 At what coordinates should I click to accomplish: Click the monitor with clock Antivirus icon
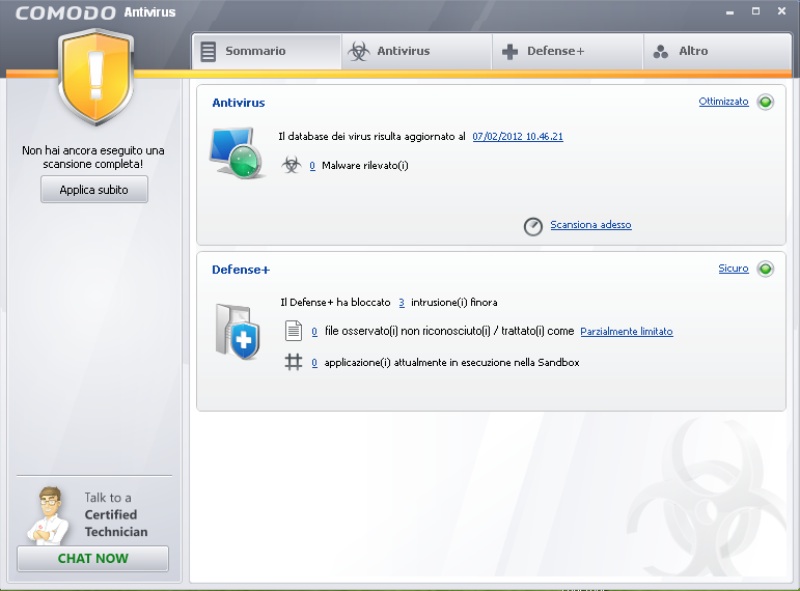click(236, 153)
